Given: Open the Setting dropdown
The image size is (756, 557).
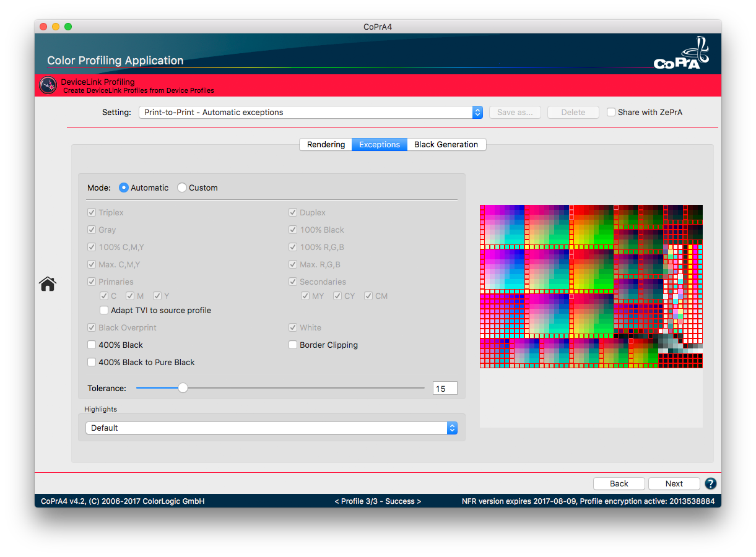Looking at the screenshot, I should pyautogui.click(x=311, y=112).
